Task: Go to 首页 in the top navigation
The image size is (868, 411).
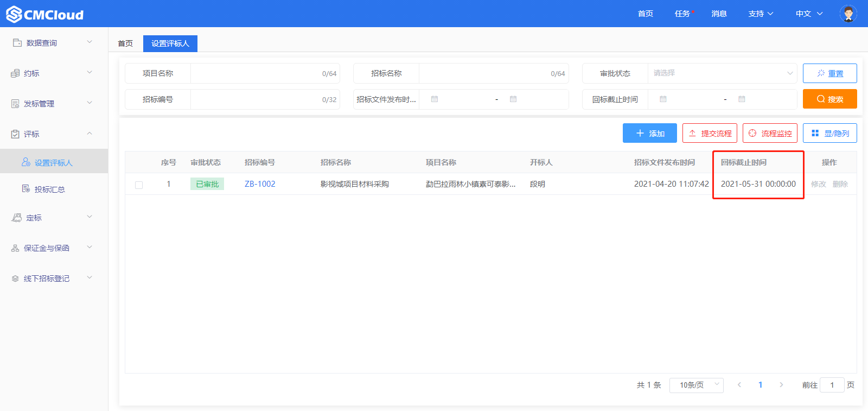Action: point(646,14)
